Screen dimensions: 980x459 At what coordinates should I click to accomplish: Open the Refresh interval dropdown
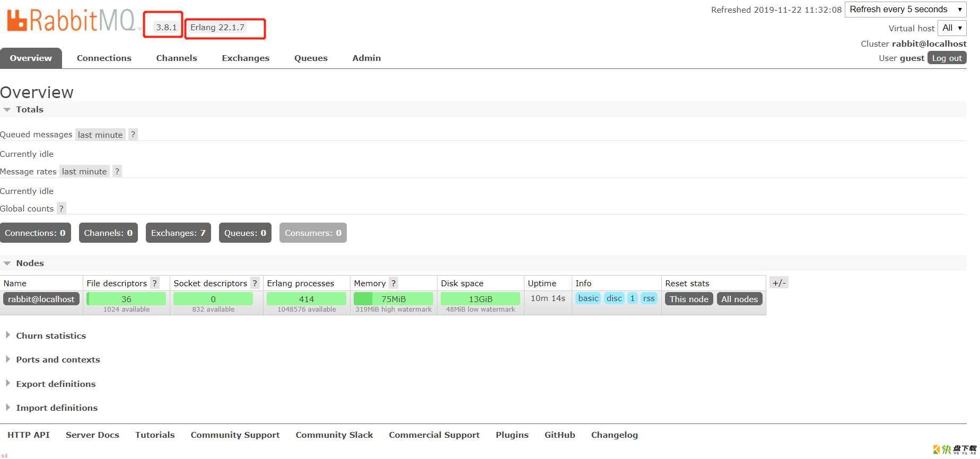[x=906, y=10]
